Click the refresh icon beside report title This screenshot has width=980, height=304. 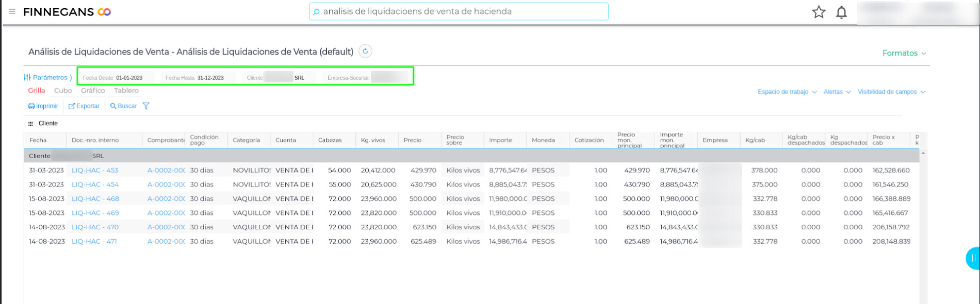point(365,51)
